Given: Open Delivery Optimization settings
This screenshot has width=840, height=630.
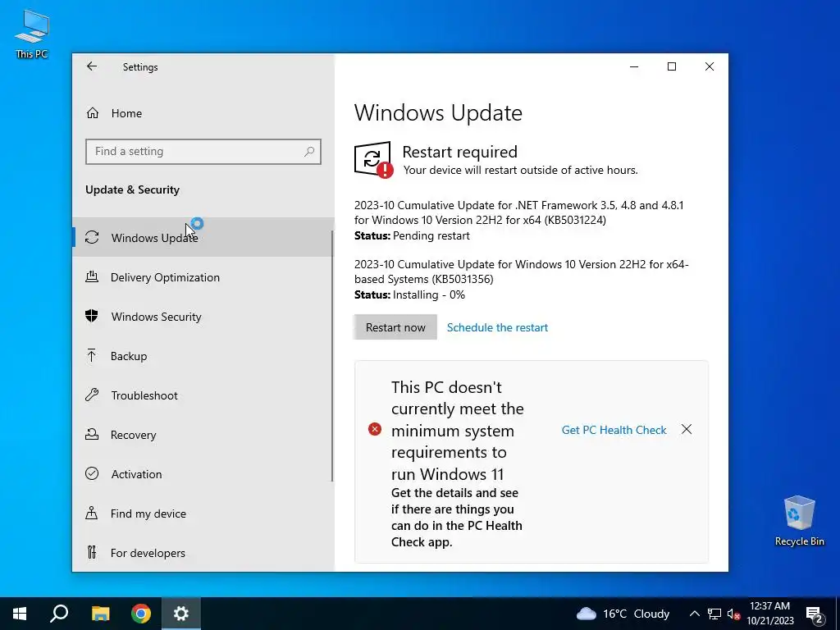Looking at the screenshot, I should (x=203, y=277).
